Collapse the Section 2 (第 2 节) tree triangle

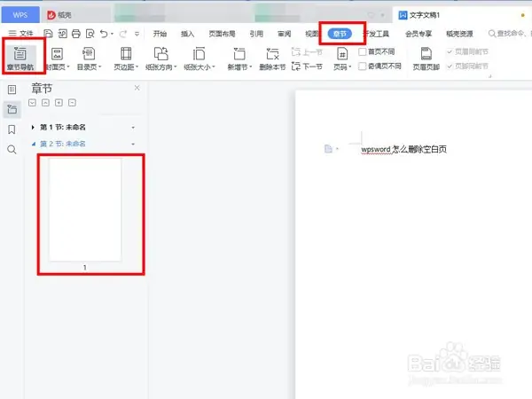tap(34, 144)
